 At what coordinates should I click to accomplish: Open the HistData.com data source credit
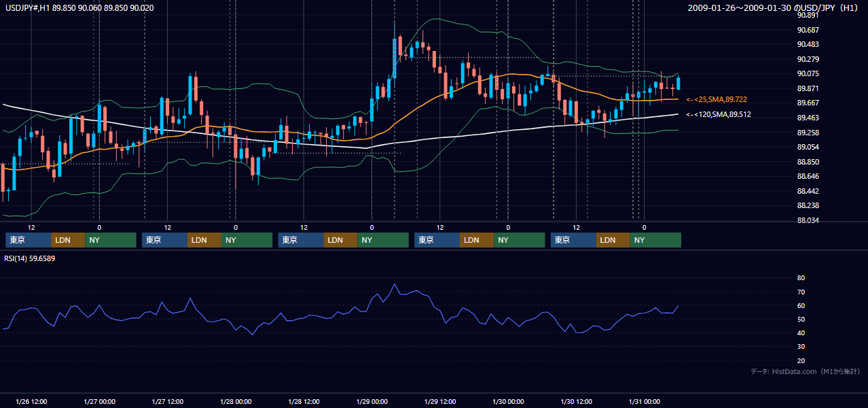806,371
